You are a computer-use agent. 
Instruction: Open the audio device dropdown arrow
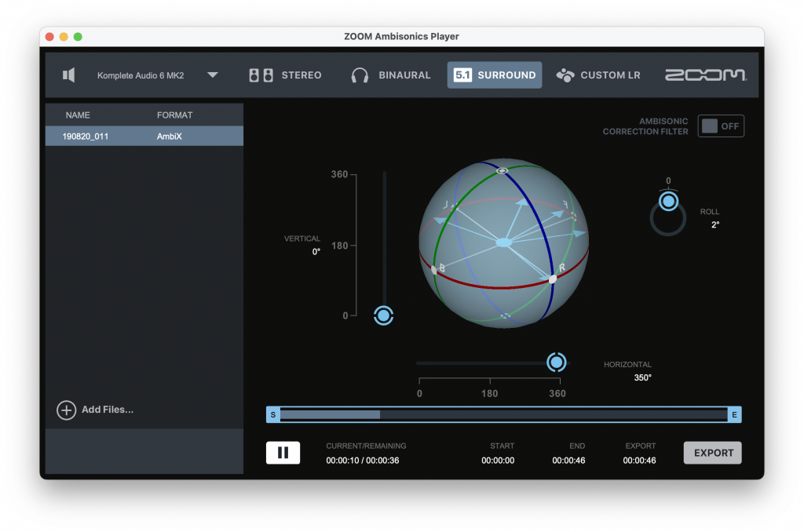pos(213,75)
